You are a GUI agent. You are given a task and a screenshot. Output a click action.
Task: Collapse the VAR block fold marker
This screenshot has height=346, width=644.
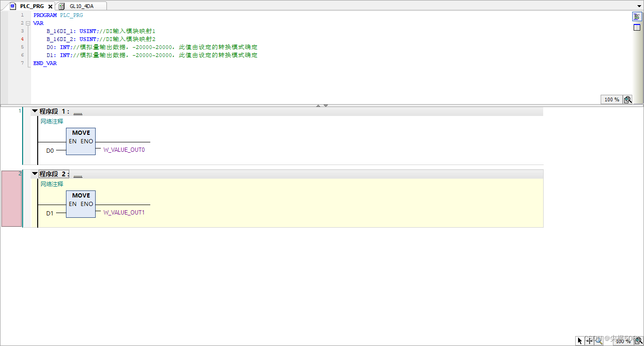click(28, 23)
